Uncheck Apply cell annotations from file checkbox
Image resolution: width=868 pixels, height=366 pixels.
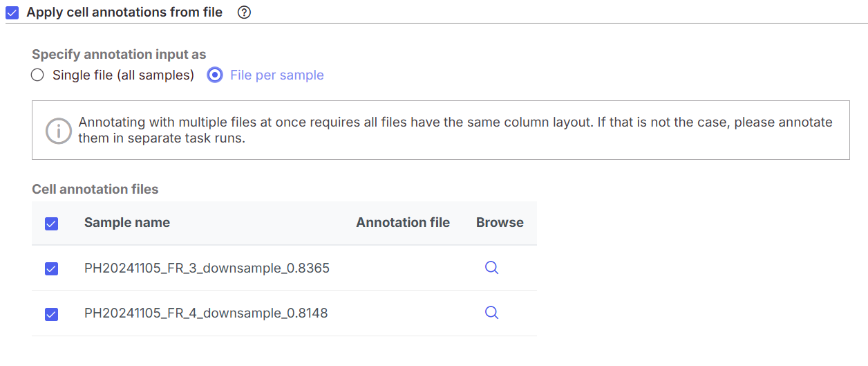12,12
